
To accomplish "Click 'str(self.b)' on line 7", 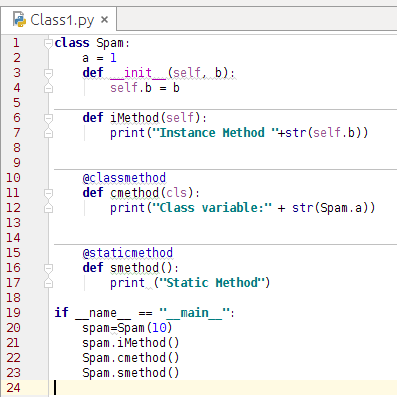I will coord(323,133).
